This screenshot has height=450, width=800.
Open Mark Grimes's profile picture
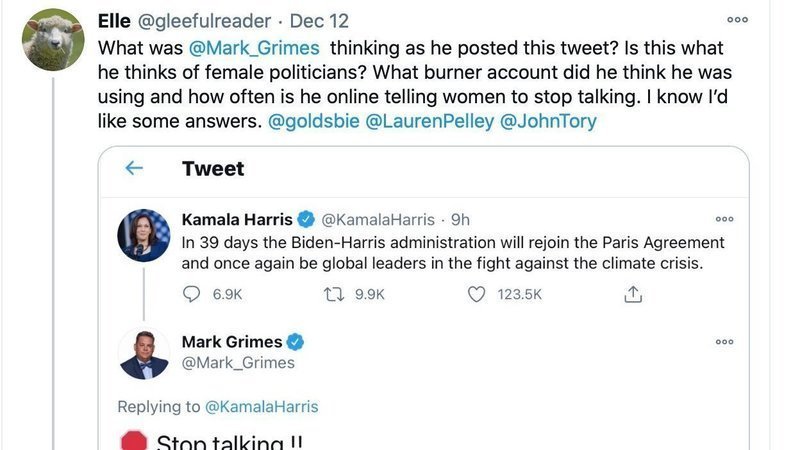pos(143,354)
